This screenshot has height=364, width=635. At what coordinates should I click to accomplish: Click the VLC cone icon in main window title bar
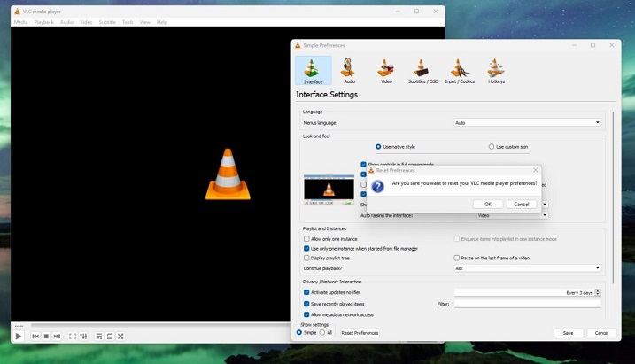[x=17, y=12]
